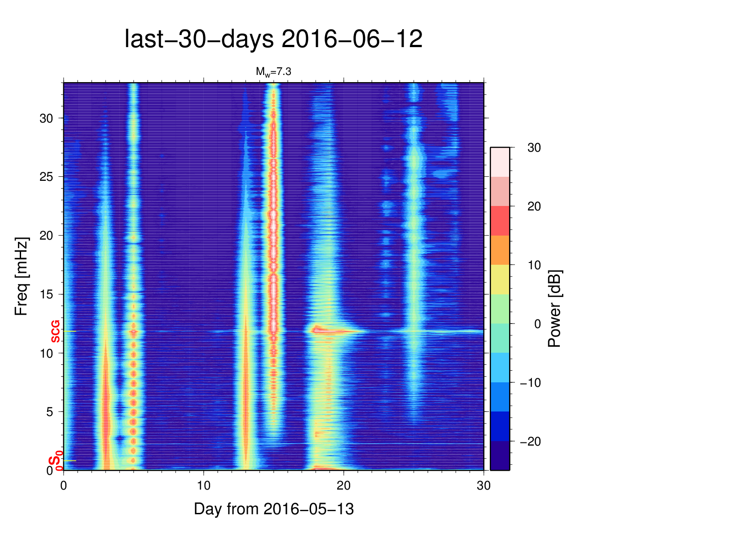This screenshot has height=534, width=756.
Task: Click the 25 mHz tick label on y-axis
Action: [x=46, y=177]
